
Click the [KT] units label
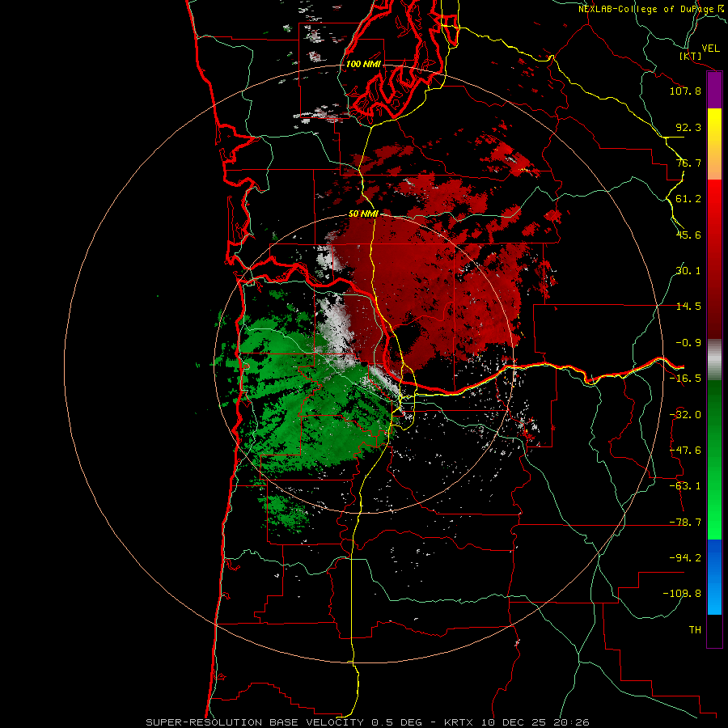coord(691,56)
